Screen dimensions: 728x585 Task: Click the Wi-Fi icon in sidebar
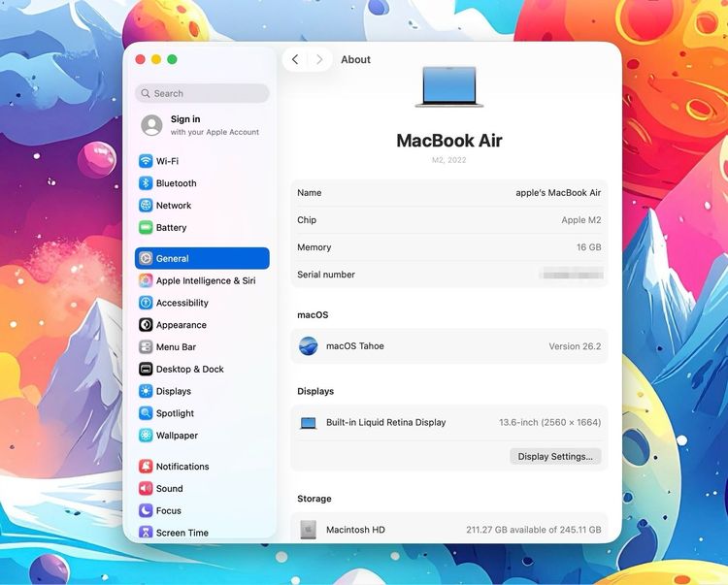(146, 161)
